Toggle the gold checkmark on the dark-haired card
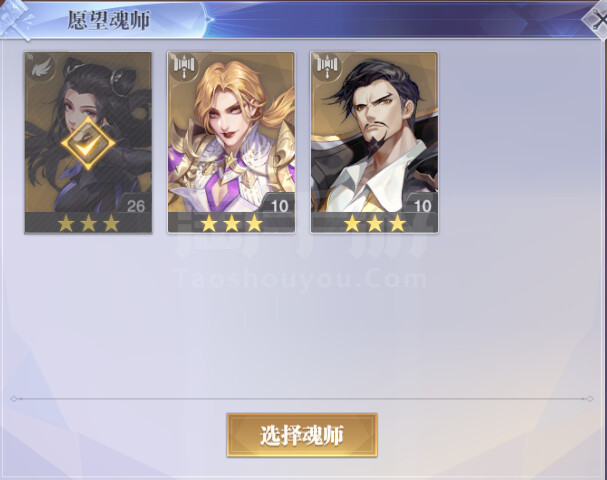607x480 pixels. point(88,144)
